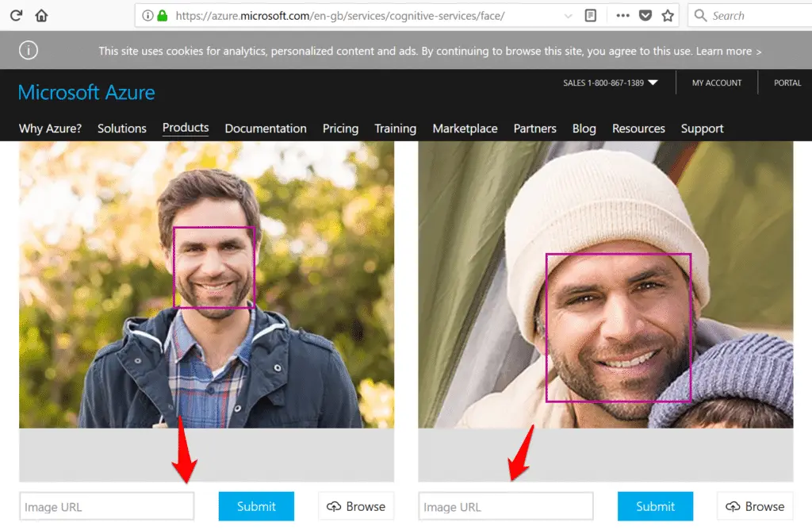Click the left Submit button
The height and width of the screenshot is (530, 812).
pyautogui.click(x=256, y=506)
